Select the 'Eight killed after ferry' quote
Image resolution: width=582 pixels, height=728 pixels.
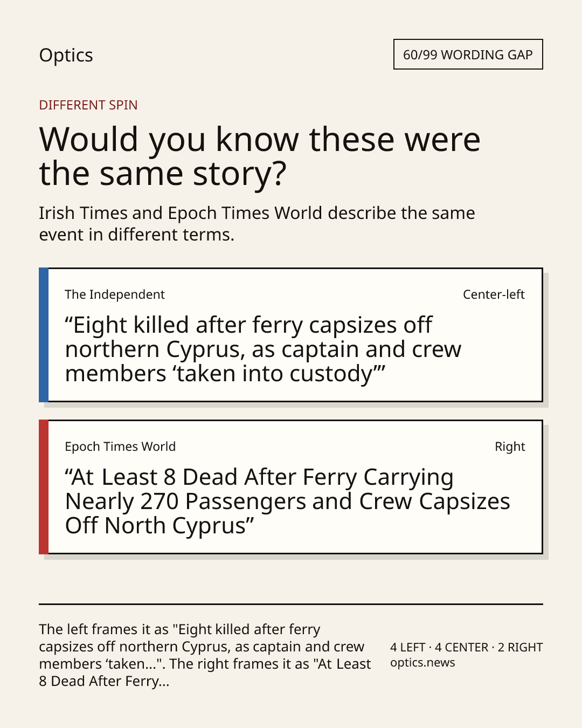coord(263,349)
